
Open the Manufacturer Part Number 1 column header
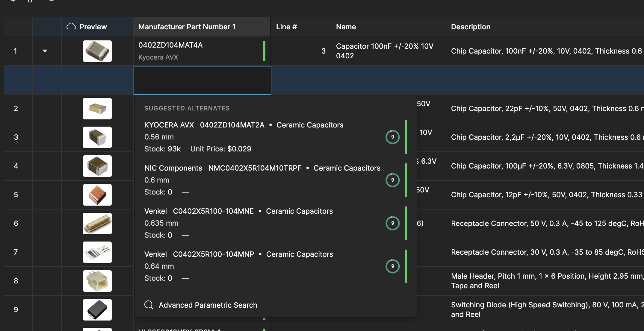tap(187, 27)
